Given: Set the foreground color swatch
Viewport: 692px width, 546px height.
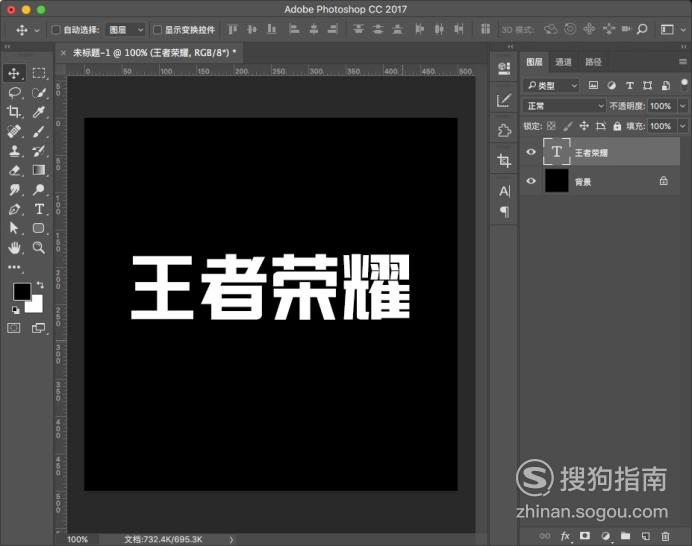Looking at the screenshot, I should pyautogui.click(x=22, y=291).
